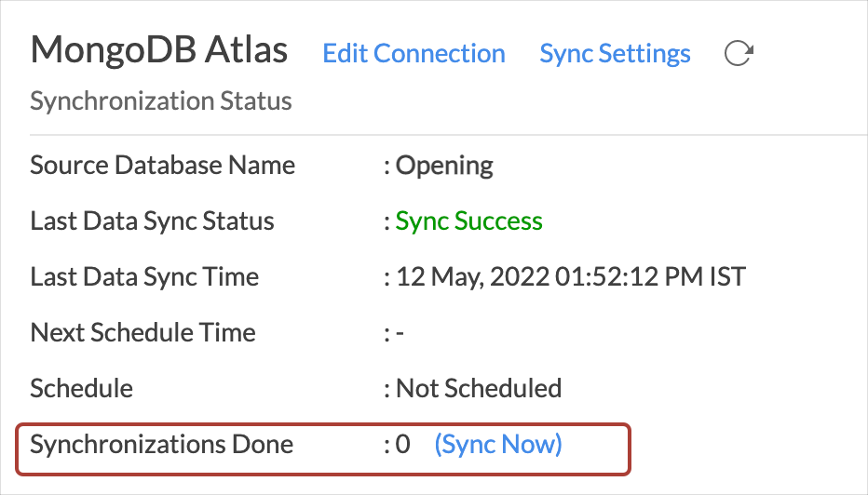This screenshot has width=868, height=495.
Task: Open the Edit Connection link
Action: click(x=414, y=54)
